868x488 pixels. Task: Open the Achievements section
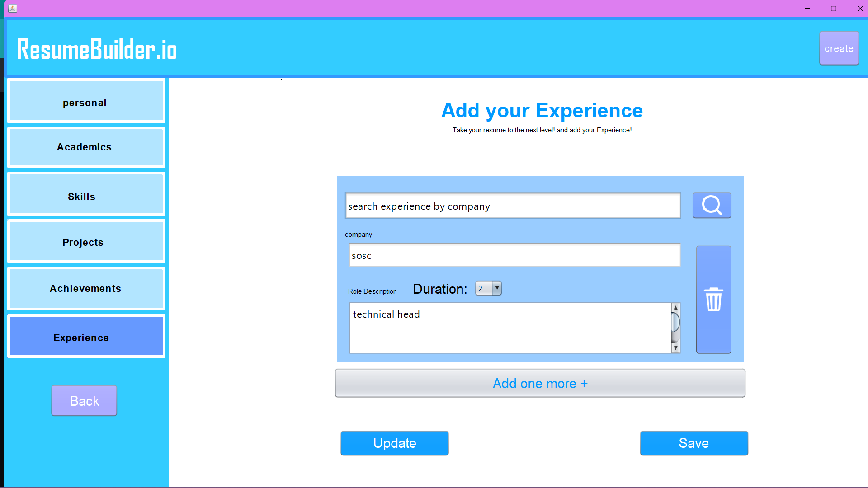pos(86,288)
